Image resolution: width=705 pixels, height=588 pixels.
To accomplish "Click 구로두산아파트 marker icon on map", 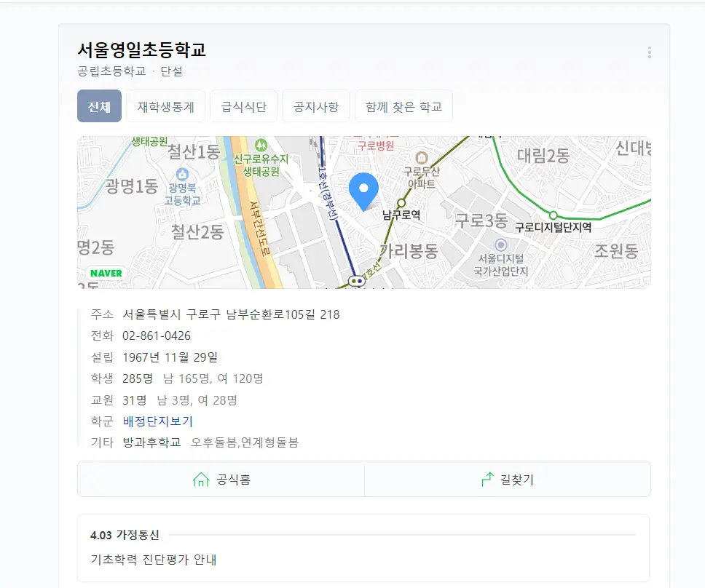I will coord(421,157).
